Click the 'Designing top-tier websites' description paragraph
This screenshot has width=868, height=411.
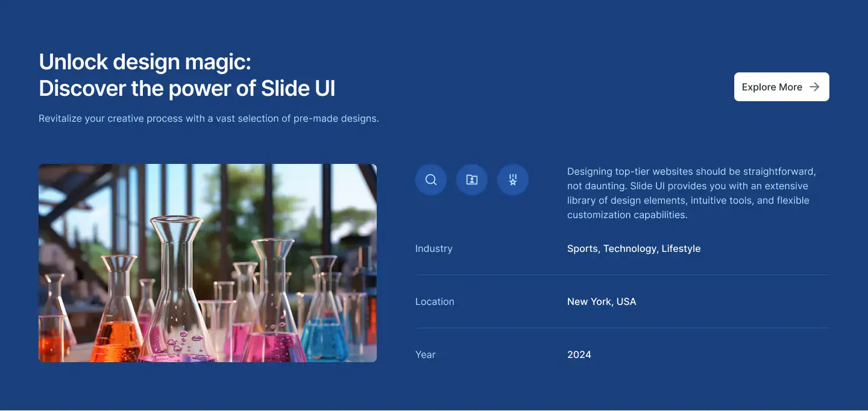[x=692, y=193]
